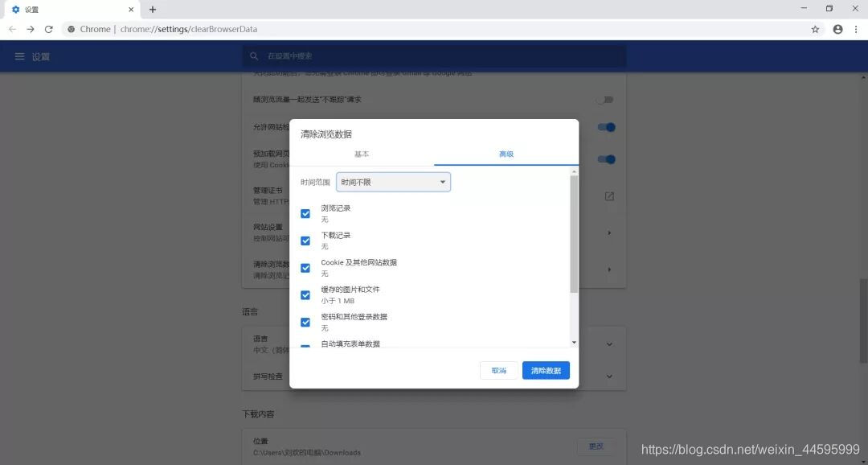Uncheck 浏览记录 checkbox
The height and width of the screenshot is (465, 868).
305,213
